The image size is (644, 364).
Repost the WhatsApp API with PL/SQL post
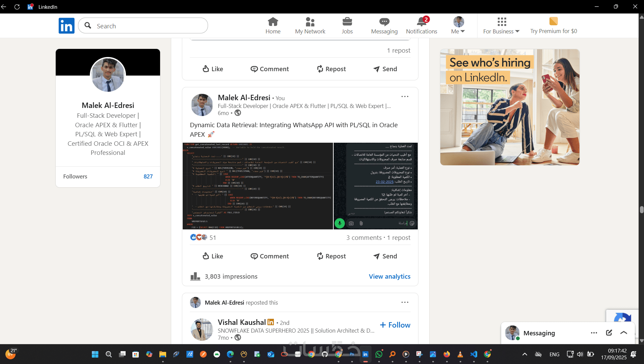click(x=331, y=256)
